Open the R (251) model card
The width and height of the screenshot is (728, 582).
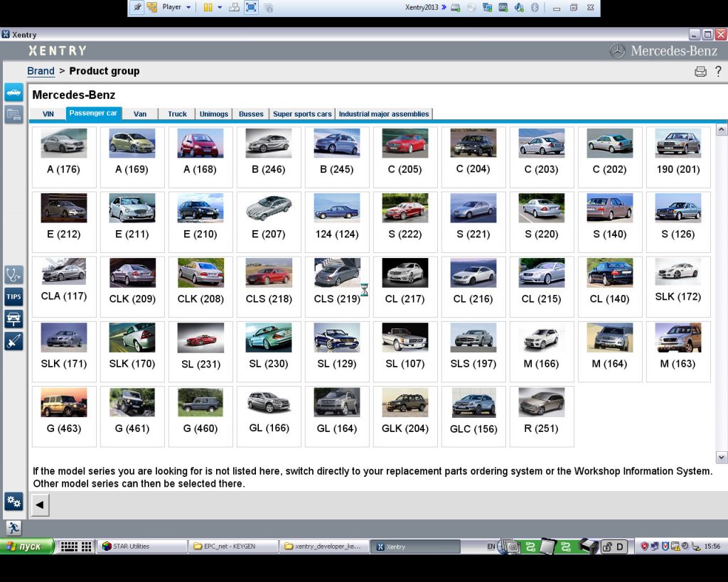coord(542,416)
